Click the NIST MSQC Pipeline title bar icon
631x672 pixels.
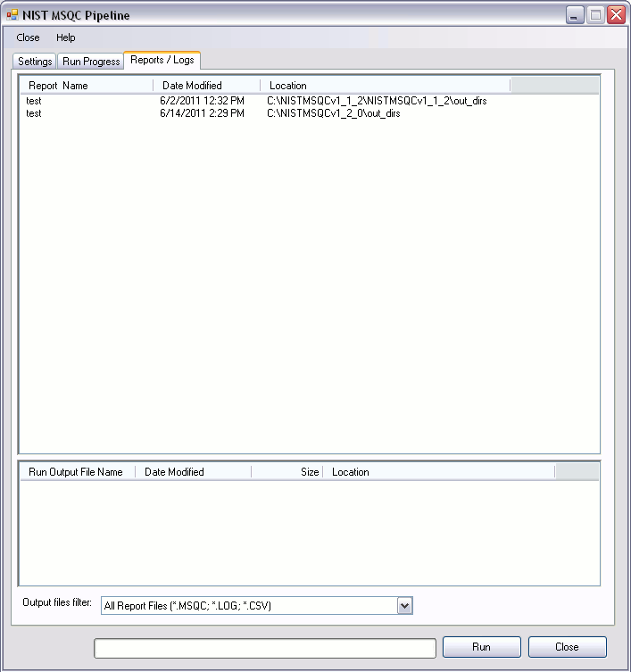pyautogui.click(x=12, y=15)
